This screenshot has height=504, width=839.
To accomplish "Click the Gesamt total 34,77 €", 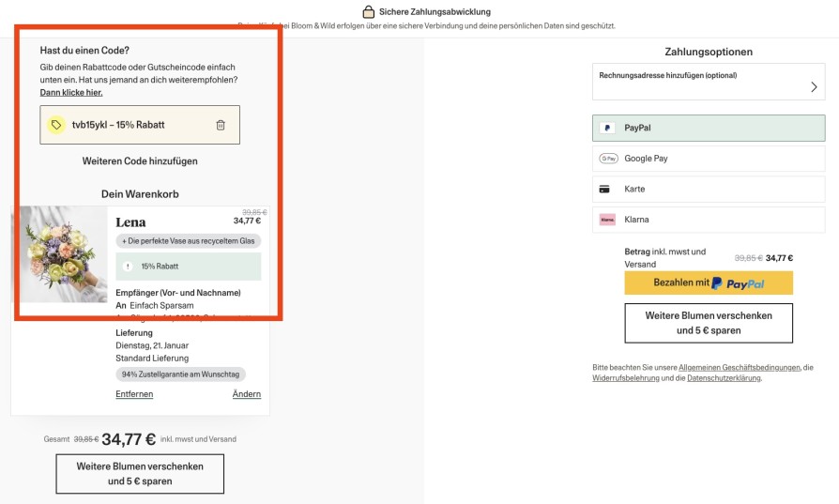I will pos(129,440).
